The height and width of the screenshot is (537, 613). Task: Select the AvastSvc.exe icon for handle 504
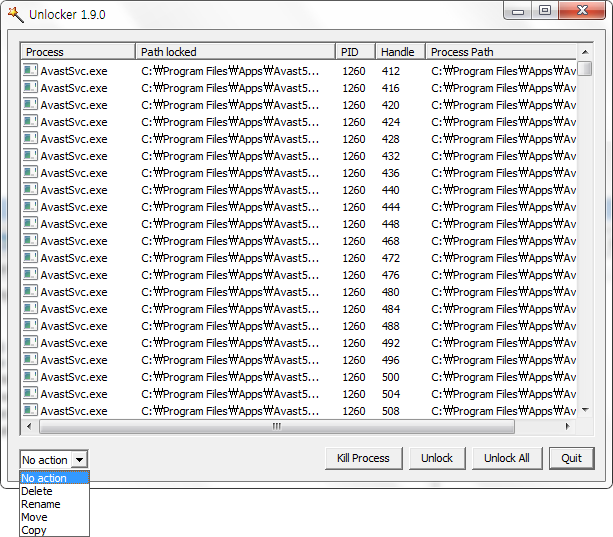point(30,394)
